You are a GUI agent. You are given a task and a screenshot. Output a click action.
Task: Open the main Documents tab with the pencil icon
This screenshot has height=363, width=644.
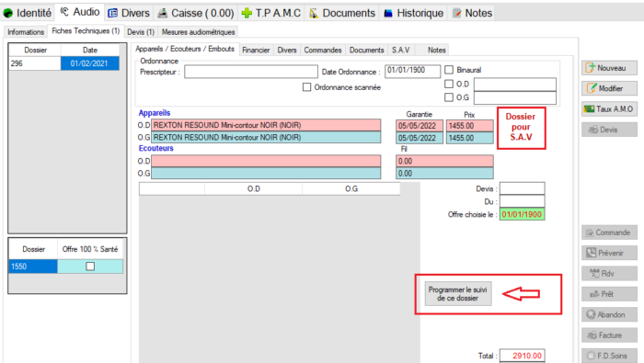point(342,13)
